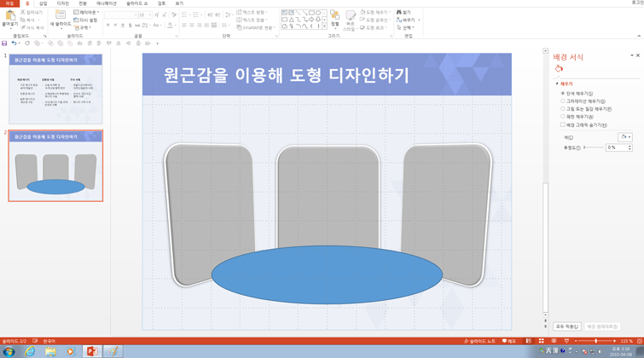This screenshot has height=358, width=644.
Task: Click the Increase Font Size icon
Action: click(x=156, y=14)
